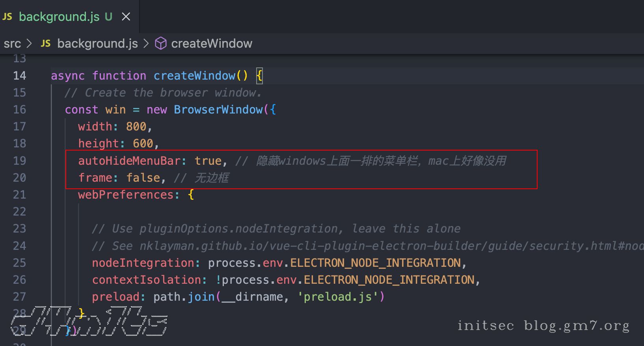Click the BrowserWindow class name

pyautogui.click(x=218, y=110)
